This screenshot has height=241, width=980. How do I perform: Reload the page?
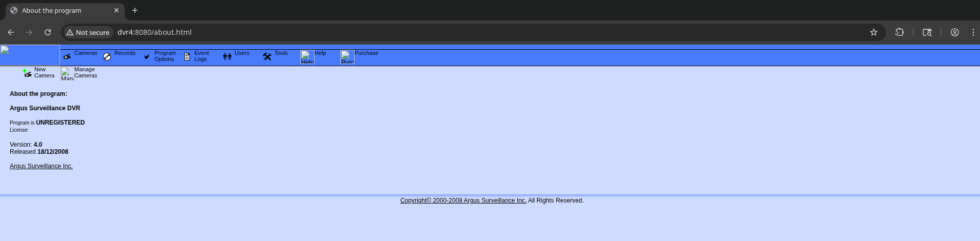tap(48, 32)
